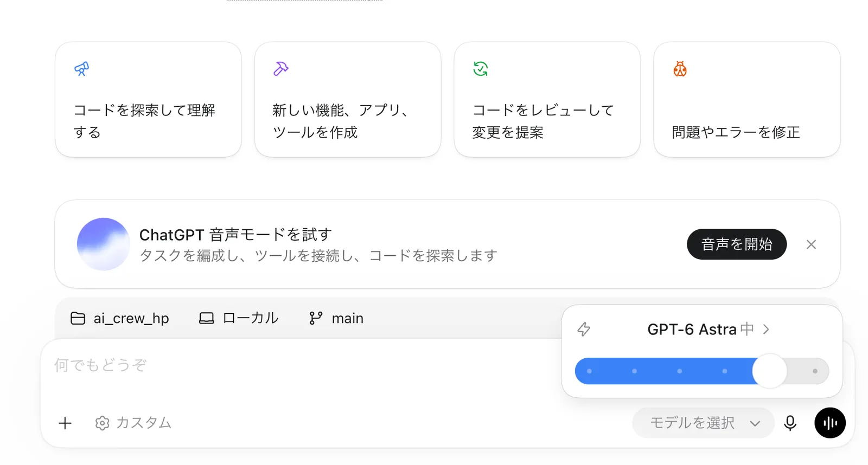The image size is (868, 465).
Task: Click the plus attach icon
Action: pos(65,423)
